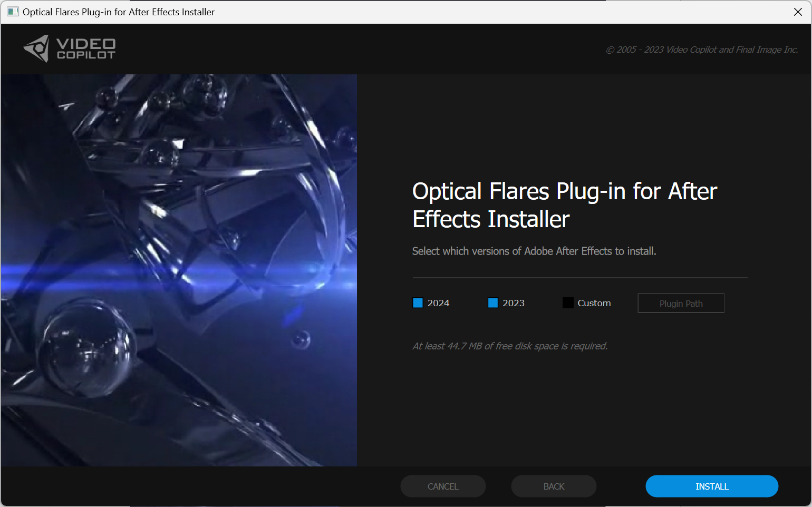Uncheck the 2024 version checkbox
812x507 pixels.
(x=418, y=303)
